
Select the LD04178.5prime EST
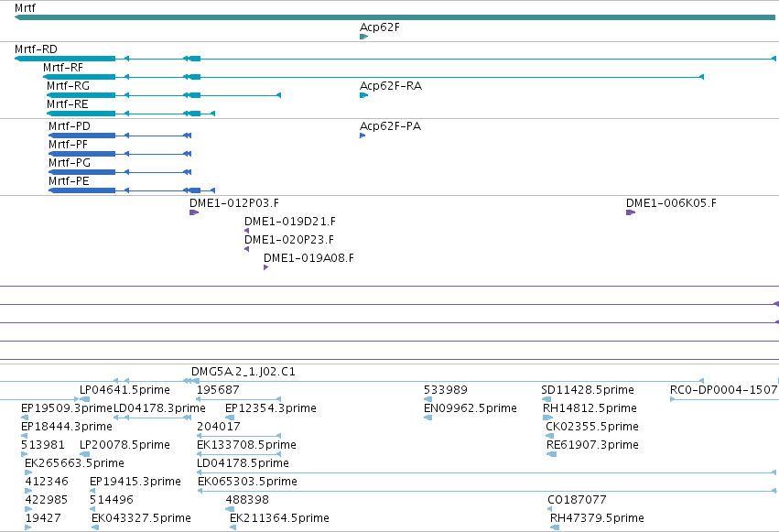(243, 463)
